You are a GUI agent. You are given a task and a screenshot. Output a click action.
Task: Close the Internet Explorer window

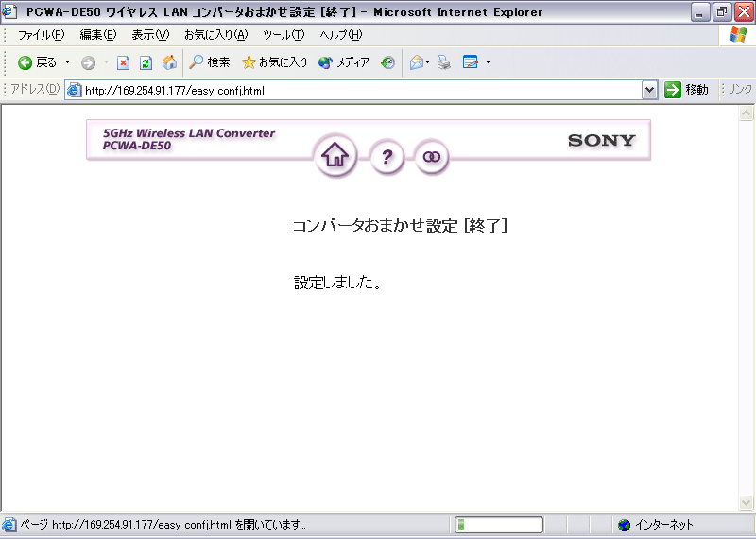[744, 12]
